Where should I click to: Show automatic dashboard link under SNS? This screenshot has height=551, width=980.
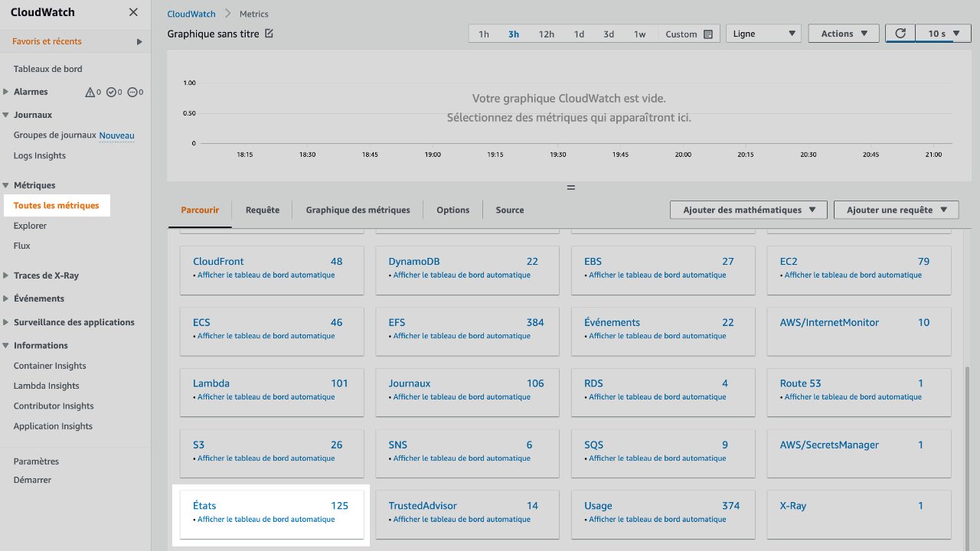point(462,458)
